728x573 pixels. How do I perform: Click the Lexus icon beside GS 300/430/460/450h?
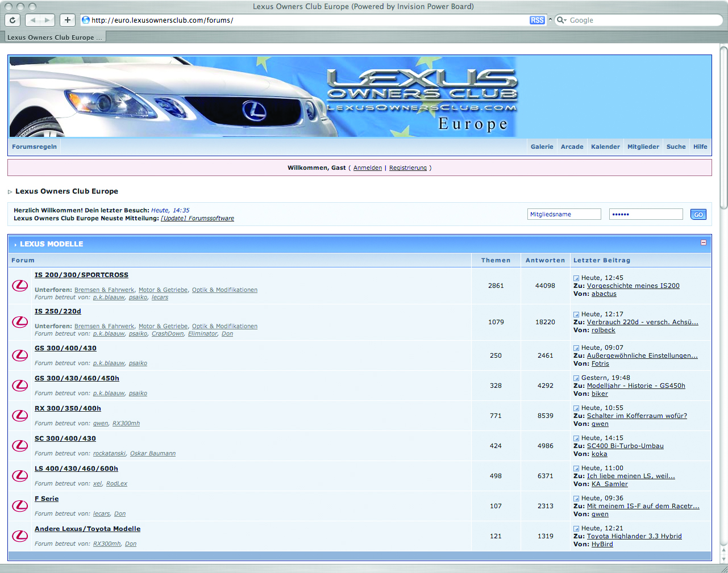click(20, 385)
